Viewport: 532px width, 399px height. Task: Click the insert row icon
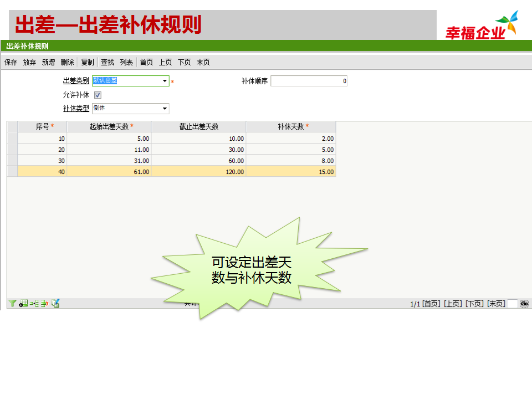[34, 303]
